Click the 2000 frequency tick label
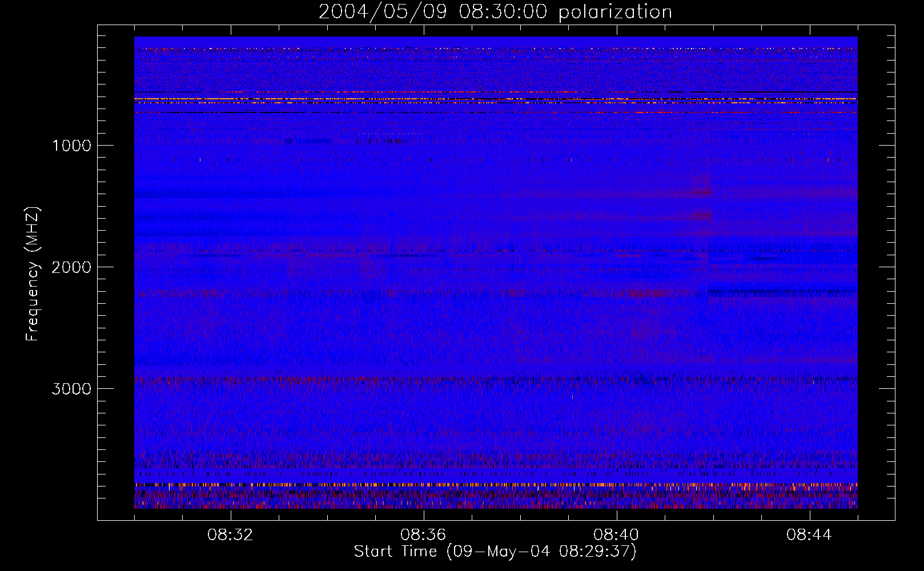924x571 pixels. [x=71, y=267]
